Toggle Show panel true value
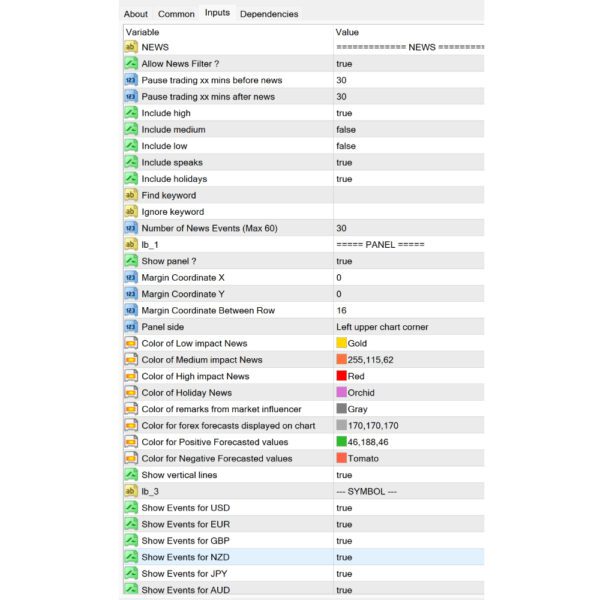 (344, 261)
